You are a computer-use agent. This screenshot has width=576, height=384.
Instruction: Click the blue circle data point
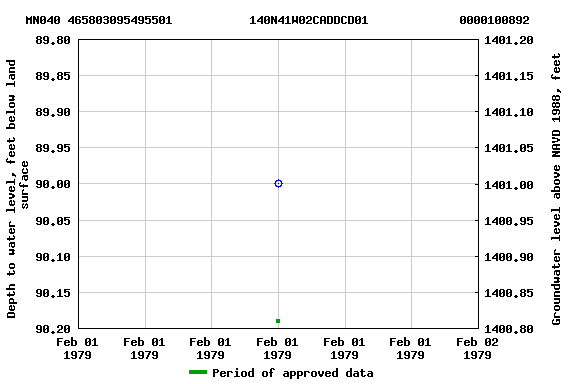278,183
